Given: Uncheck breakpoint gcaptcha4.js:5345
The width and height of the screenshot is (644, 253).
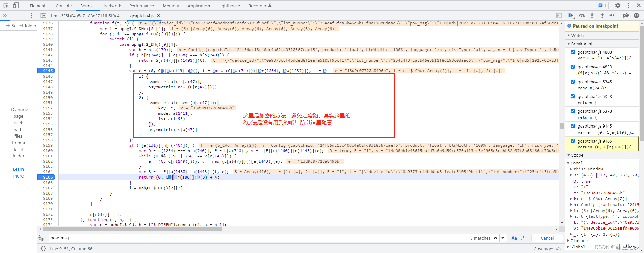Looking at the screenshot, I should (x=573, y=82).
